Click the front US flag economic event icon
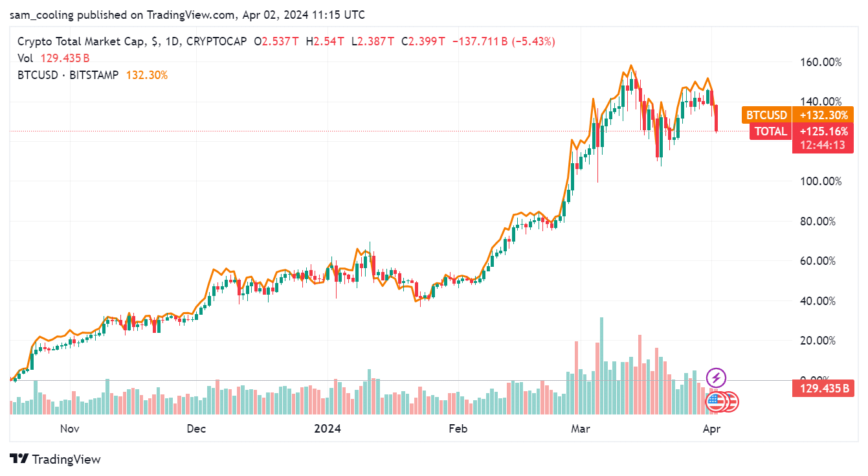 pyautogui.click(x=715, y=402)
